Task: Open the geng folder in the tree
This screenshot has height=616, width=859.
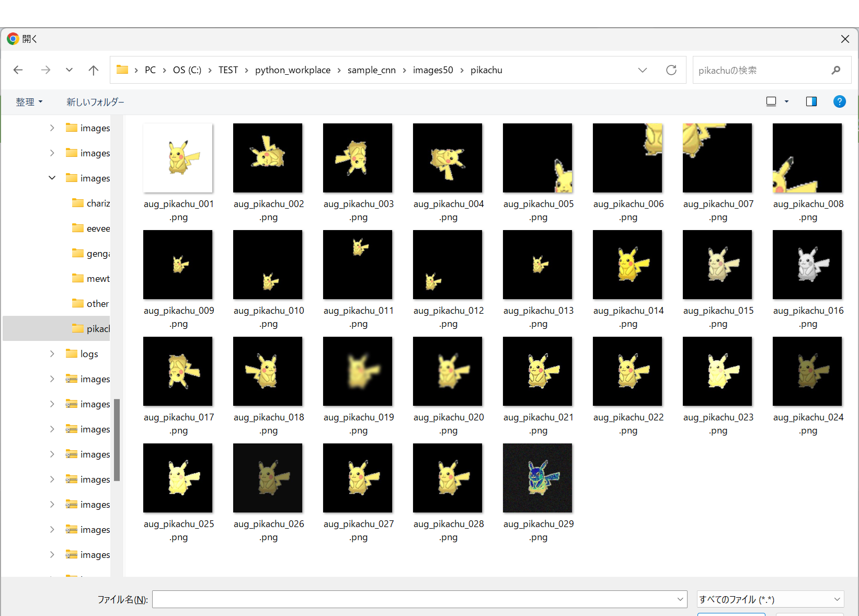Action: [x=91, y=253]
